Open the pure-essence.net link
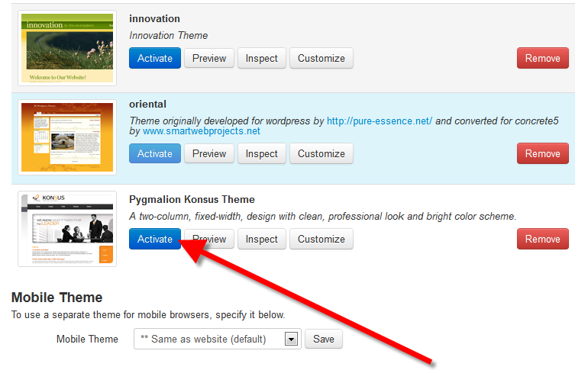The height and width of the screenshot is (383, 588). pyautogui.click(x=380, y=121)
